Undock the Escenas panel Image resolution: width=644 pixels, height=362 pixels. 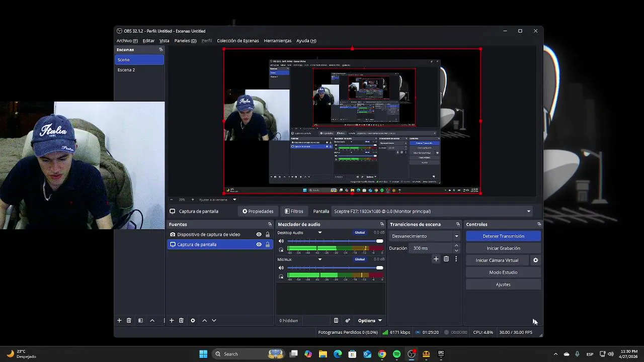tap(161, 50)
